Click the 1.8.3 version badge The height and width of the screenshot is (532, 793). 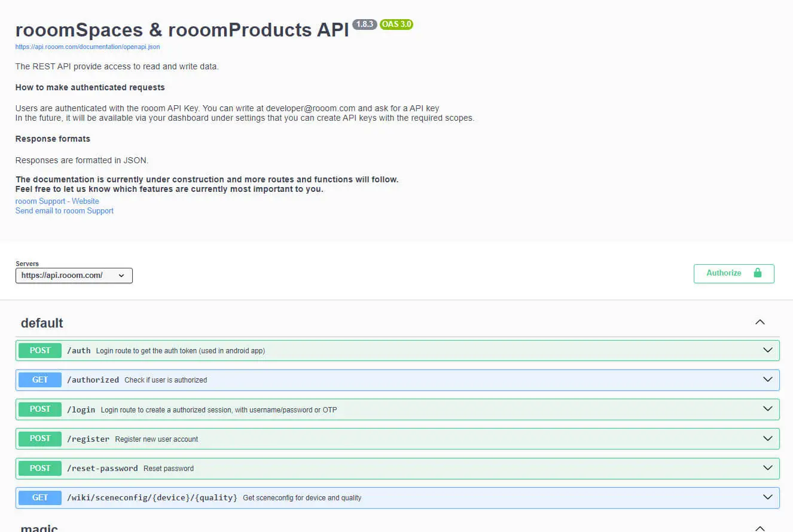click(x=364, y=25)
